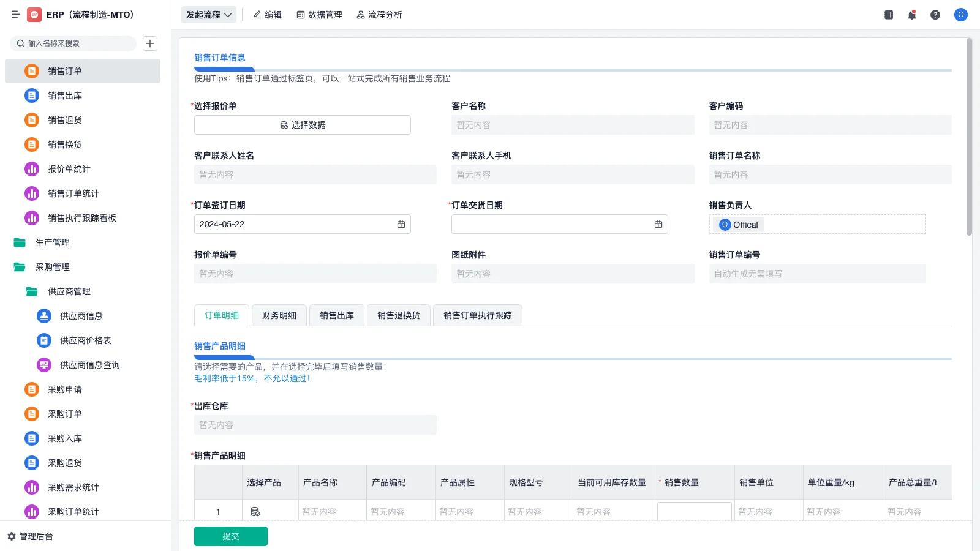This screenshot has height=551, width=980.
Task: Collapse the 生产管理 folder
Action: pos(20,242)
